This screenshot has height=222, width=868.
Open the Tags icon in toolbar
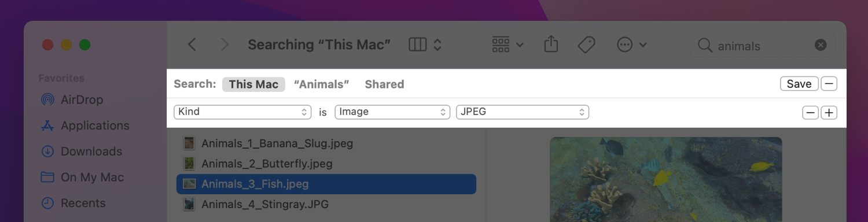pyautogui.click(x=587, y=45)
